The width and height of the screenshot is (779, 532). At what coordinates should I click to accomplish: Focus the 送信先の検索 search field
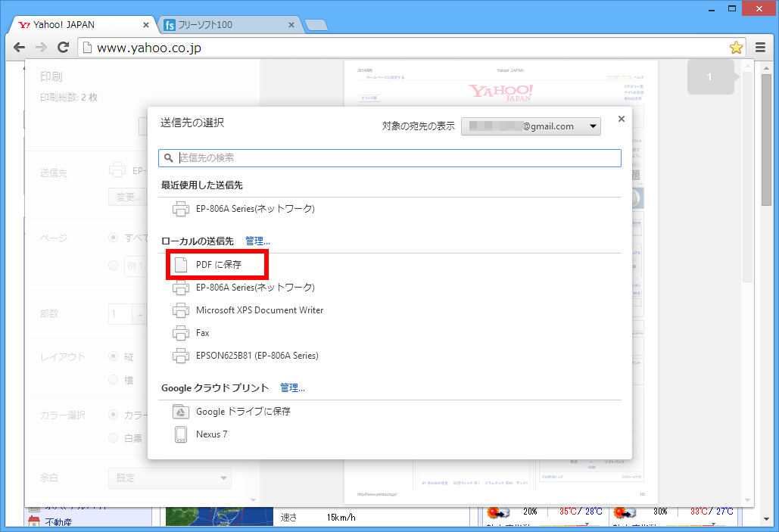point(389,158)
